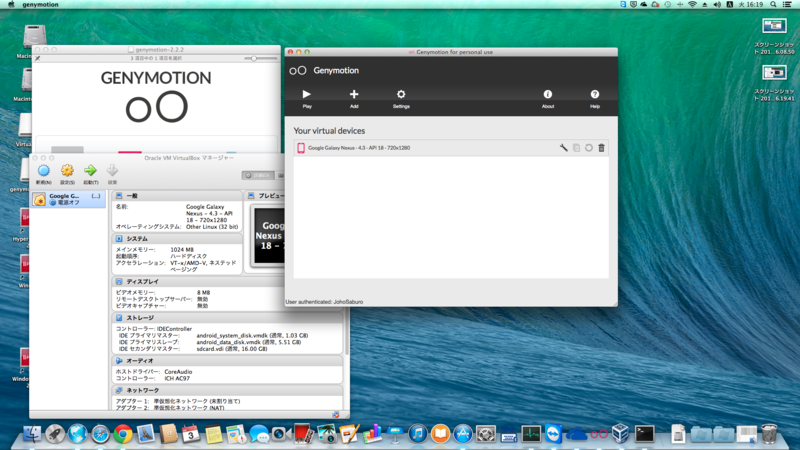Image resolution: width=800 pixels, height=450 pixels.
Task: Click Play in Genymotion toolbar
Action: (x=307, y=98)
